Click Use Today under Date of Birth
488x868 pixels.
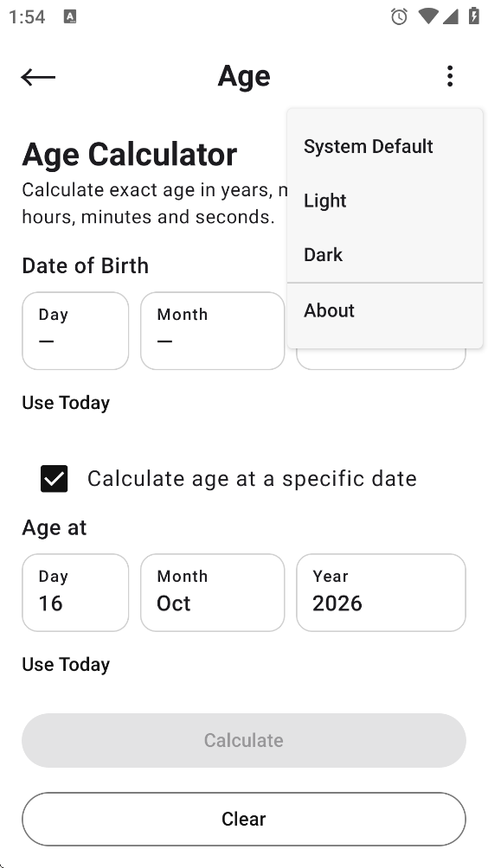pos(66,403)
